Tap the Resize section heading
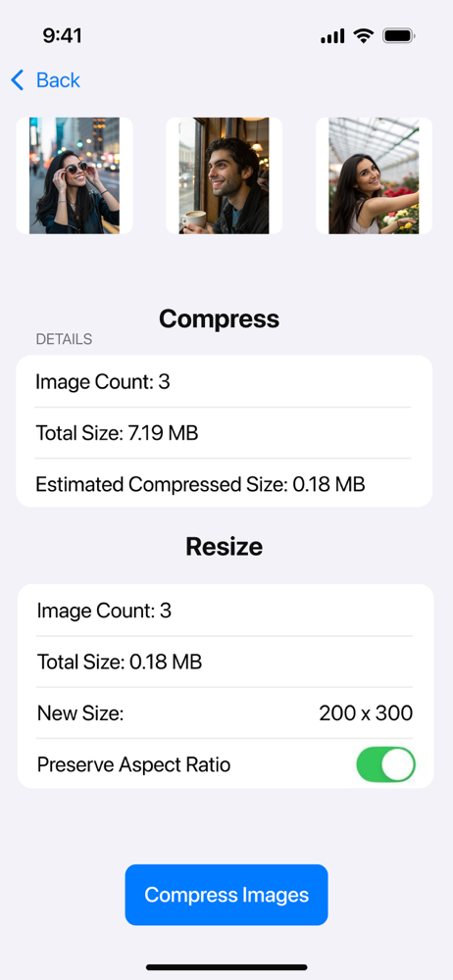 pyautogui.click(x=224, y=546)
